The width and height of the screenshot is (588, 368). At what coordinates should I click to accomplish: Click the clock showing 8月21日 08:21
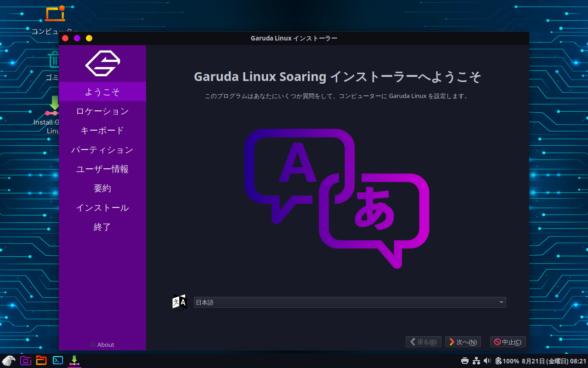click(554, 361)
